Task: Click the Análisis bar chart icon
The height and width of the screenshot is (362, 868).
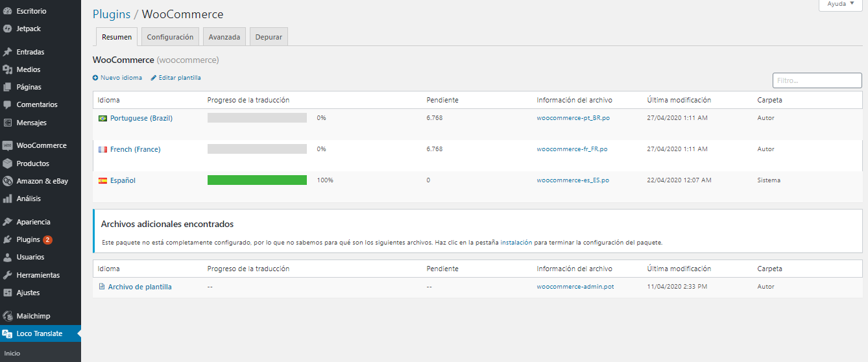Action: pos(8,199)
